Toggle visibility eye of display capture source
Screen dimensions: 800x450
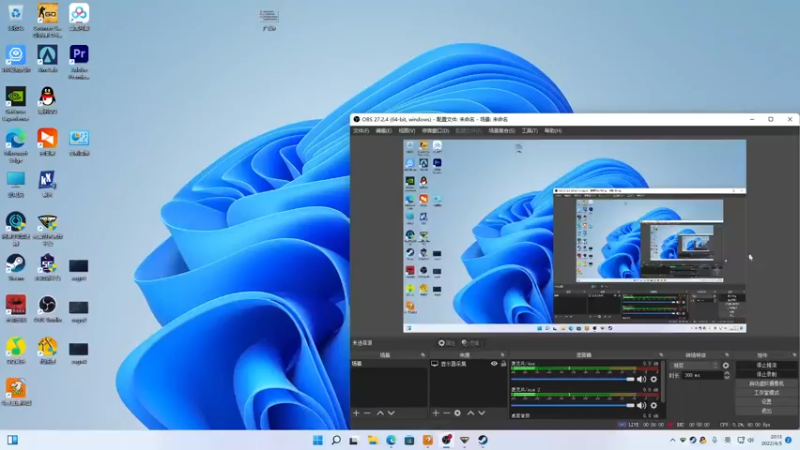click(x=494, y=364)
